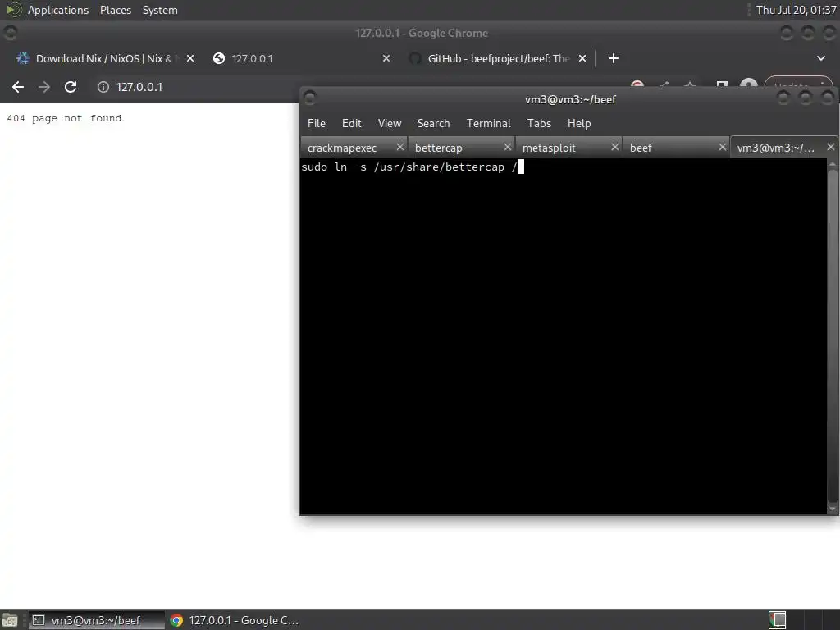
Task: Click the clock showing Thu Jul 20, 01:37
Action: [x=796, y=10]
